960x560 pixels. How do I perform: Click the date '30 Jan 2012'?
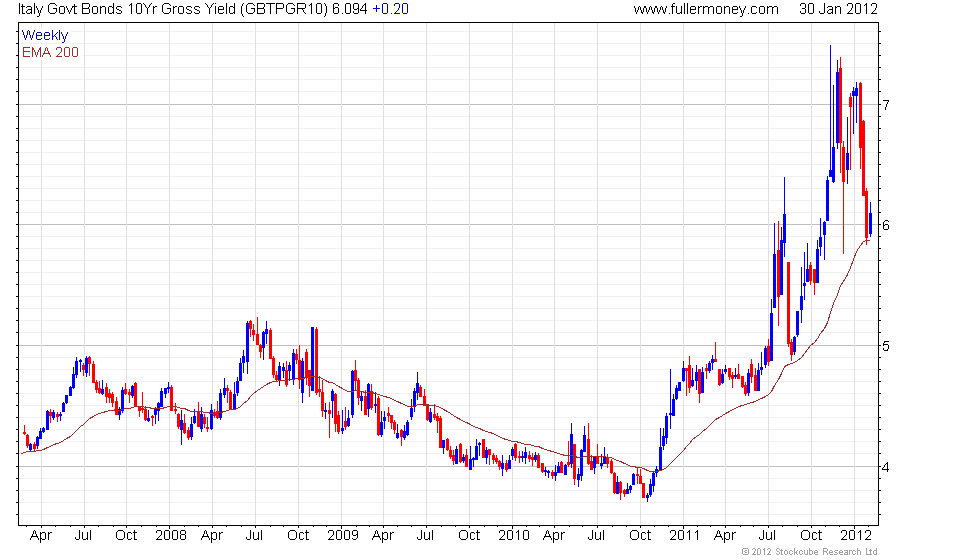point(838,9)
